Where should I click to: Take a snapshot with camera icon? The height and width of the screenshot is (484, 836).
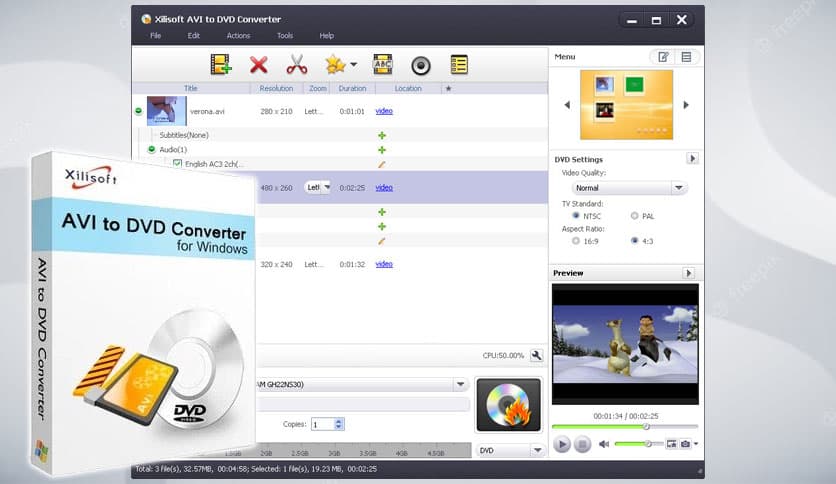[685, 443]
